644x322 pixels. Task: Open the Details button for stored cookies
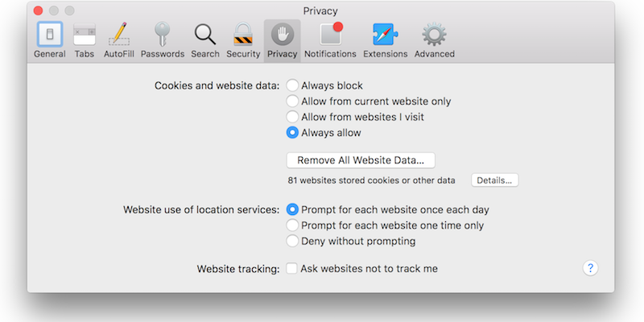click(494, 180)
